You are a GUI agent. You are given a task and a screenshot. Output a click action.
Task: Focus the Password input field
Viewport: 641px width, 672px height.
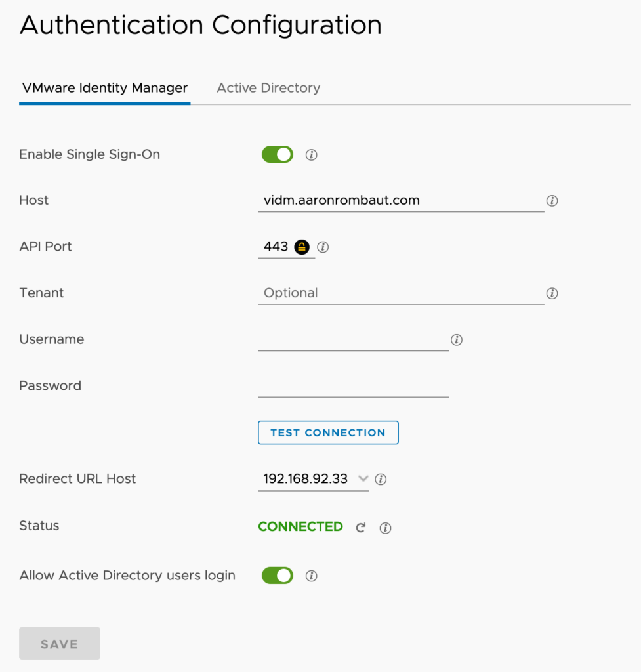point(353,386)
